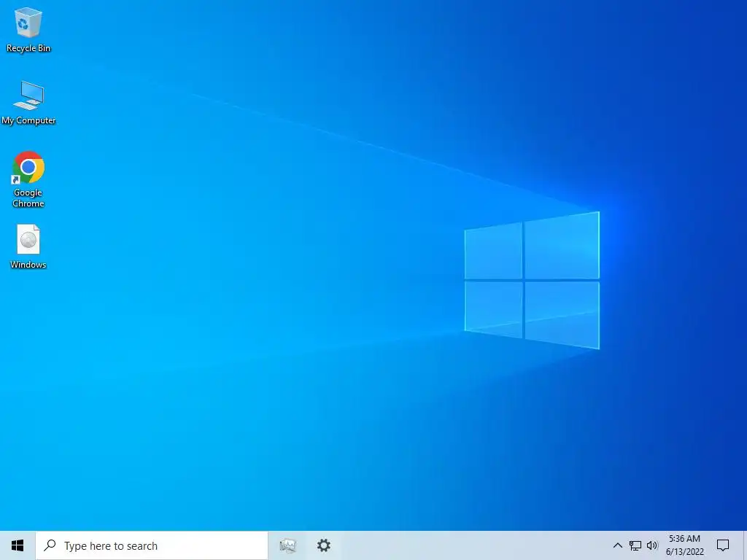Click the Show desktop strip at taskbar end
This screenshot has height=560, width=747.
(x=745, y=545)
